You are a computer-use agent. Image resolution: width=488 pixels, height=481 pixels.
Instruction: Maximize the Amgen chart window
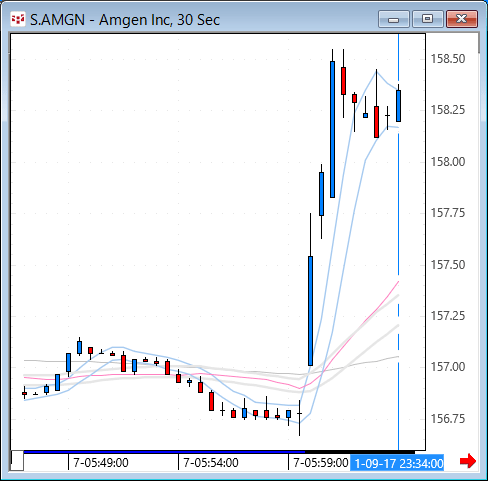pyautogui.click(x=428, y=19)
